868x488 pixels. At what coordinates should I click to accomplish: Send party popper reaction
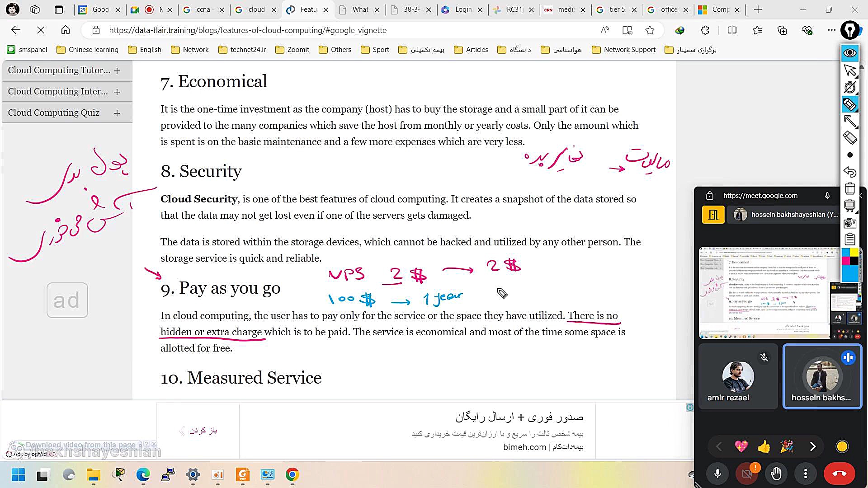787,446
